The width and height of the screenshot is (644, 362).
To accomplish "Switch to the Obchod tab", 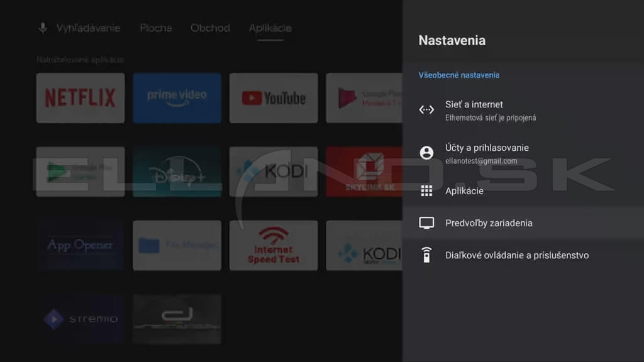I will pos(210,28).
